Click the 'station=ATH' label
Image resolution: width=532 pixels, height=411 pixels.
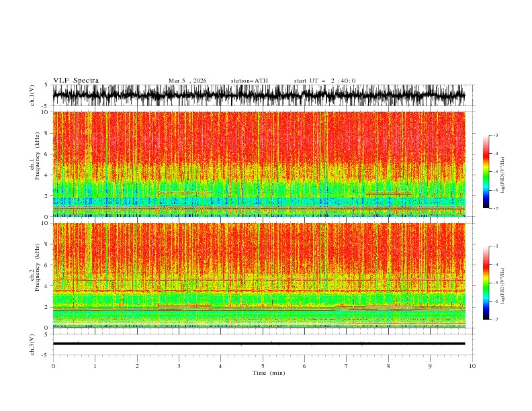(x=249, y=81)
